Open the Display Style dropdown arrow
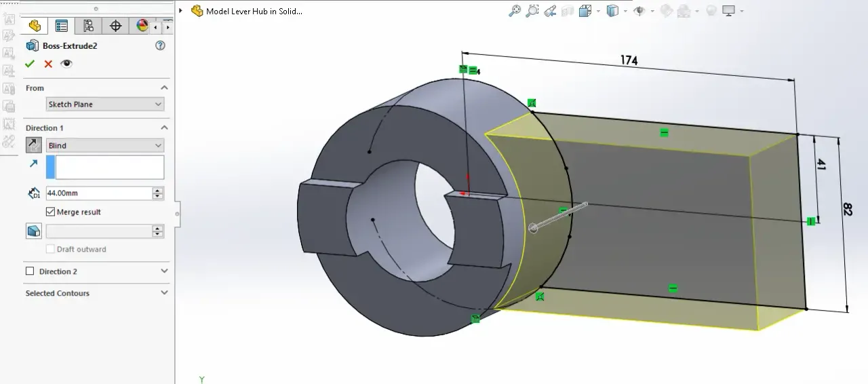This screenshot has height=384, width=868. 625,11
